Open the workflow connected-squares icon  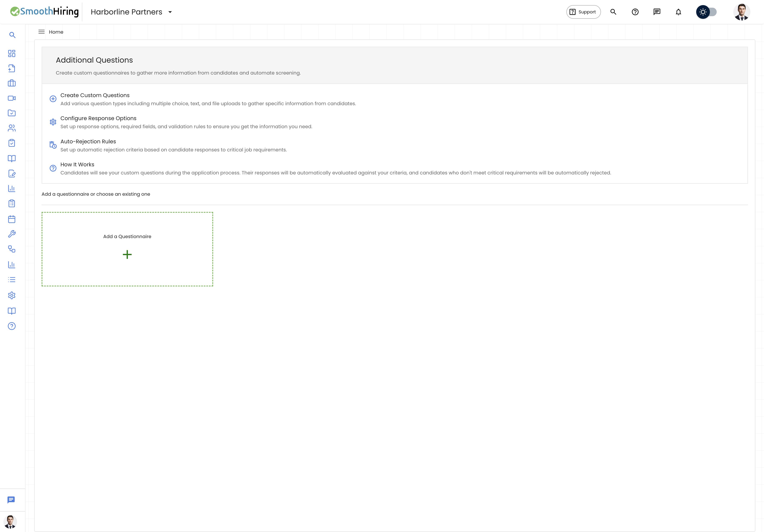(12, 249)
